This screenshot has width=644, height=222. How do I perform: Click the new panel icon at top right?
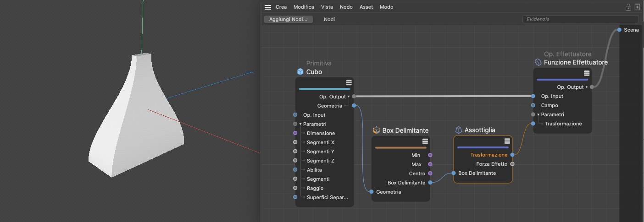638,7
